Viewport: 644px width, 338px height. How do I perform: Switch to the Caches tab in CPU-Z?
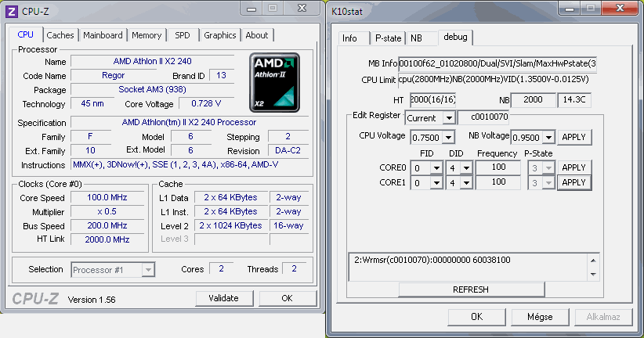point(60,35)
